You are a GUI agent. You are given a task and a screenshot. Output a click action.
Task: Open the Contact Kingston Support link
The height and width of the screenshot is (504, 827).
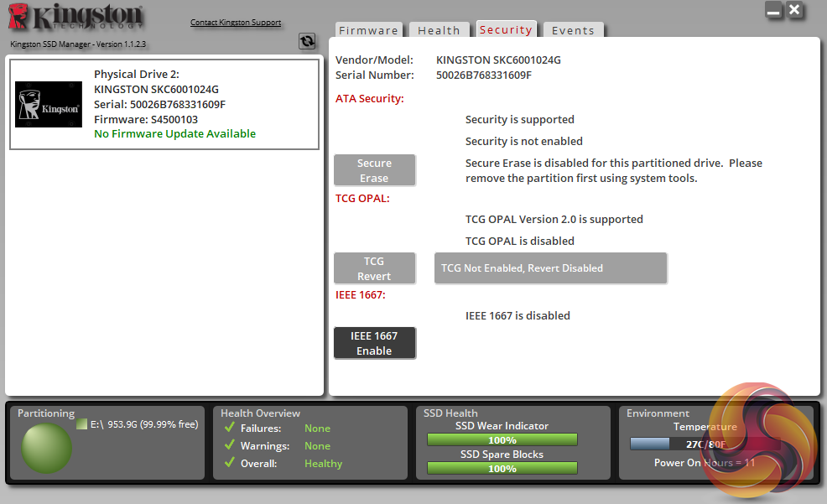point(236,23)
